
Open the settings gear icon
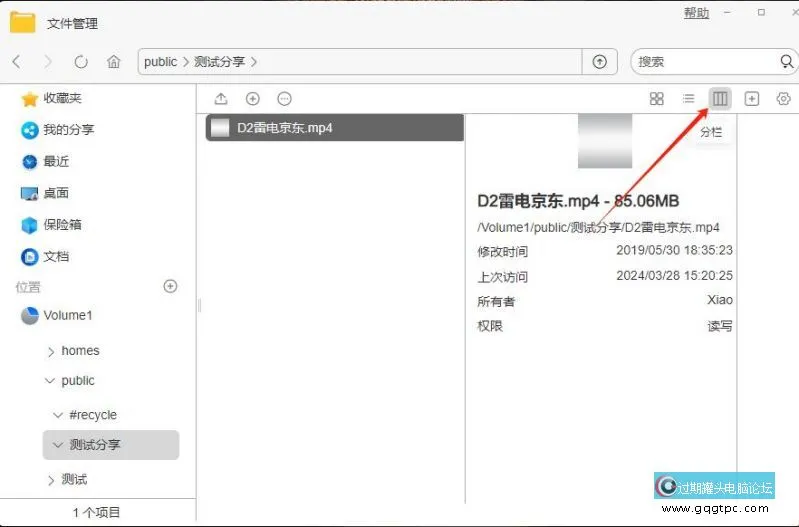(783, 98)
